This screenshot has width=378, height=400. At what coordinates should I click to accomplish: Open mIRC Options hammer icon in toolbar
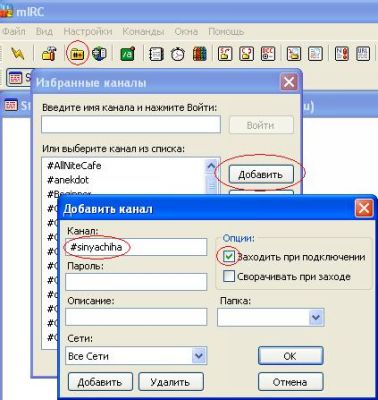tap(49, 54)
